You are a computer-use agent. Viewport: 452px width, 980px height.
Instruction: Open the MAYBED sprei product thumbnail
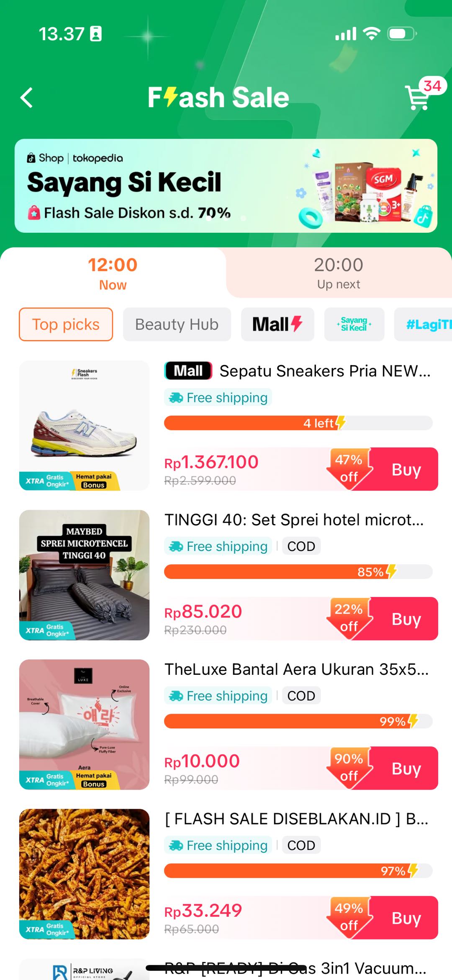point(84,575)
